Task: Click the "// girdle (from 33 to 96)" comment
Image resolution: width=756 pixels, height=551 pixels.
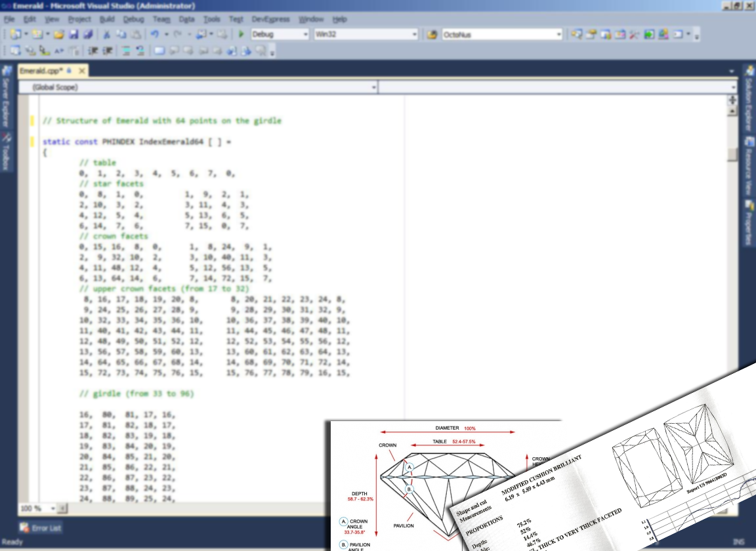Action: click(136, 394)
